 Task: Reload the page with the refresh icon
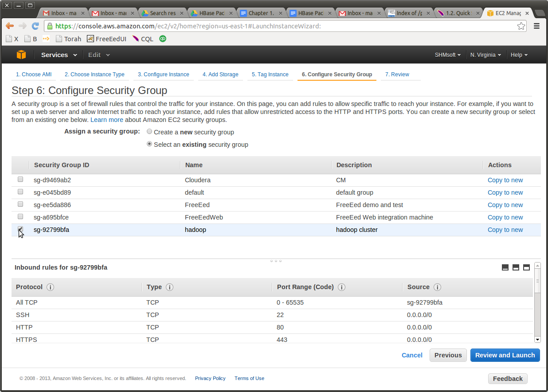pyautogui.click(x=35, y=26)
